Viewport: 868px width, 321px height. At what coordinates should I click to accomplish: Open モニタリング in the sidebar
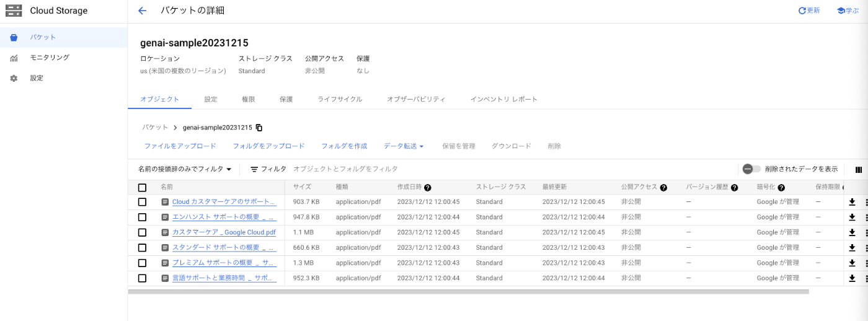point(50,58)
